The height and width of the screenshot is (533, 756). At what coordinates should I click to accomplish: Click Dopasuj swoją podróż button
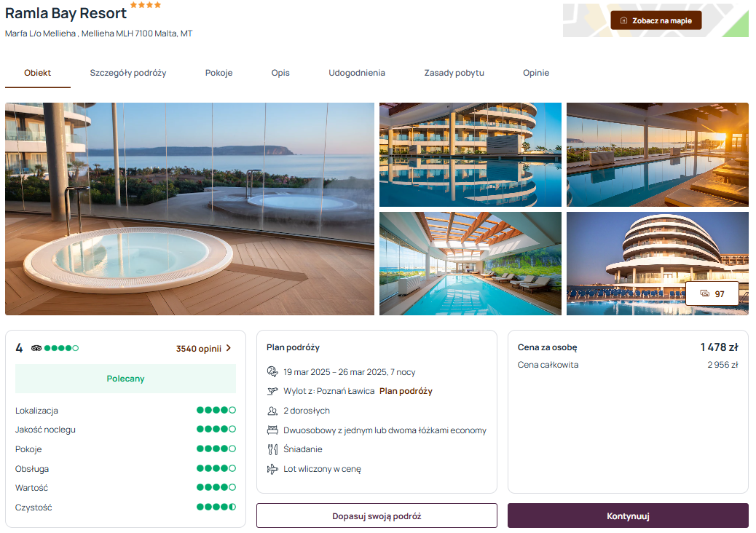(377, 516)
